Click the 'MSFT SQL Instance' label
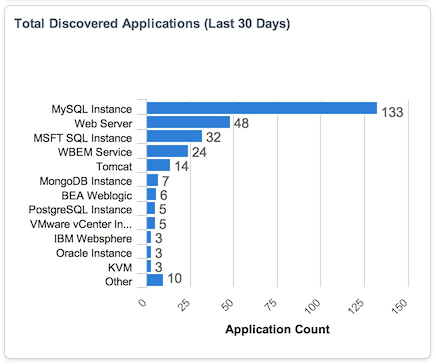This screenshot has height=364, width=436. click(83, 138)
